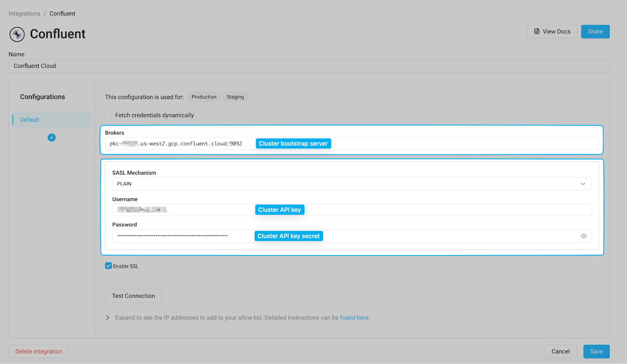The height and width of the screenshot is (364, 627).
Task: Focus the Name input field
Action: pyautogui.click(x=309, y=66)
